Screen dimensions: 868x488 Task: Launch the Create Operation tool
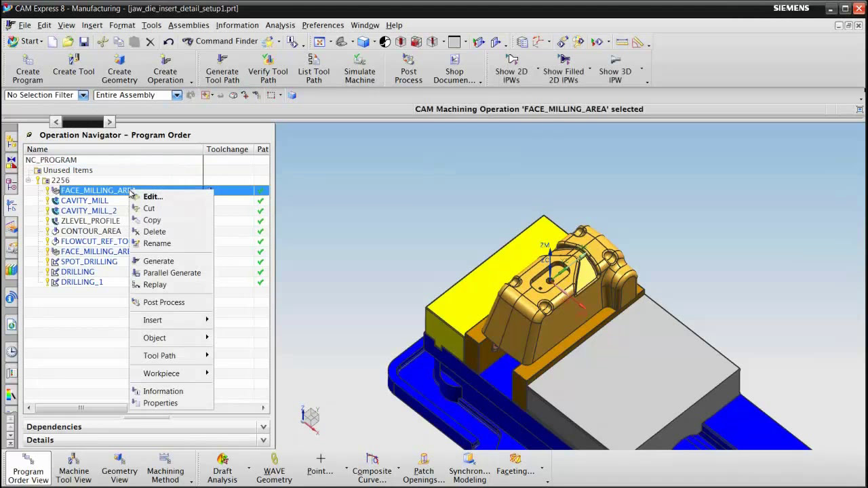click(165, 69)
